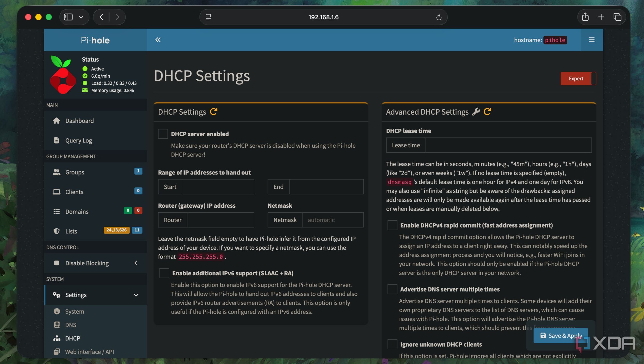Focus the Router gateway IP field
This screenshot has height=364, width=644.
[x=220, y=220]
